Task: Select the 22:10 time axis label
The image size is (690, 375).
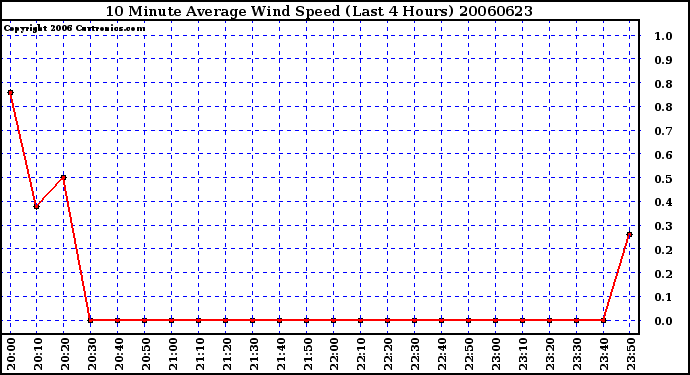Action: coord(362,354)
